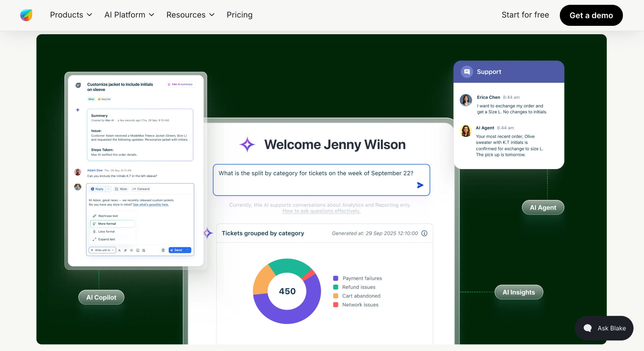Viewport: 644px width, 351px height.
Task: Open the Pricing page
Action: (x=239, y=15)
